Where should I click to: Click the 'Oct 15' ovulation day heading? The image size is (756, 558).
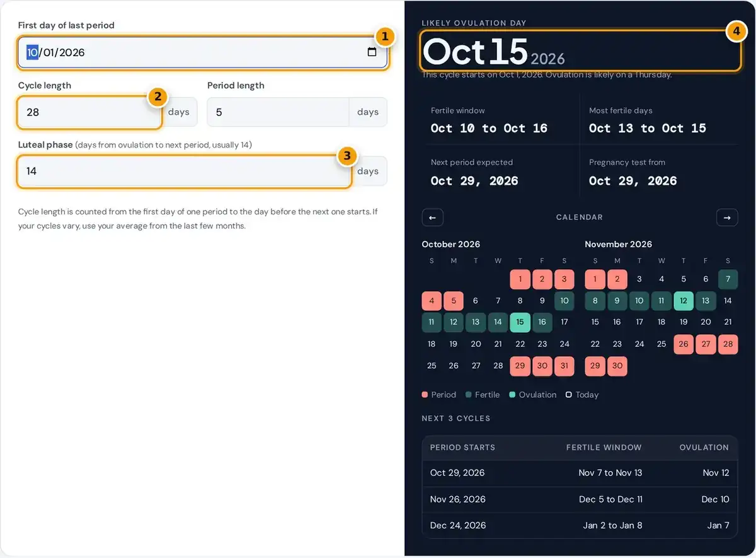pos(475,52)
